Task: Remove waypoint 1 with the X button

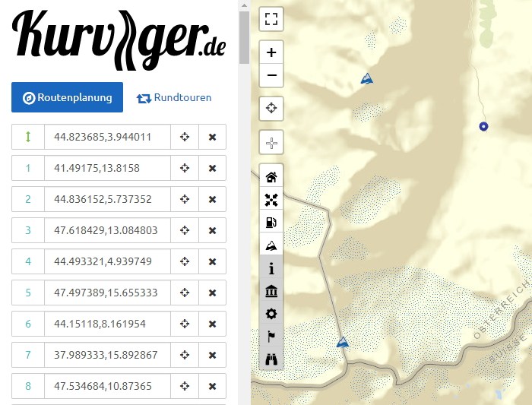Action: pyautogui.click(x=213, y=168)
